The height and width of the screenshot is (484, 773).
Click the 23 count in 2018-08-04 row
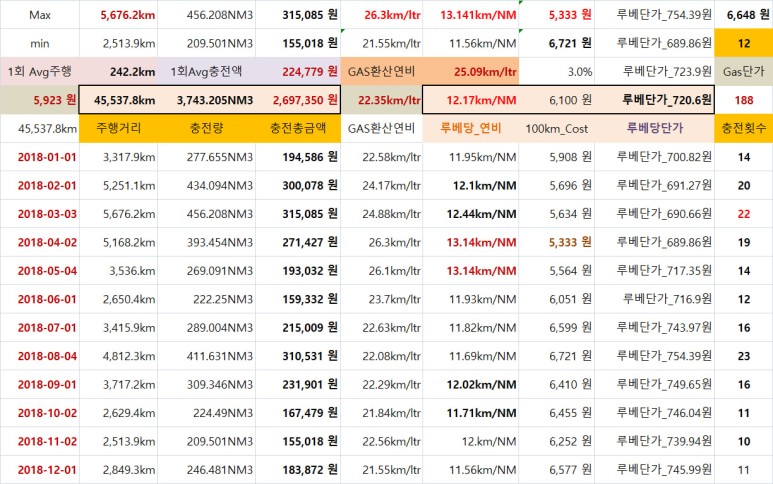(743, 356)
